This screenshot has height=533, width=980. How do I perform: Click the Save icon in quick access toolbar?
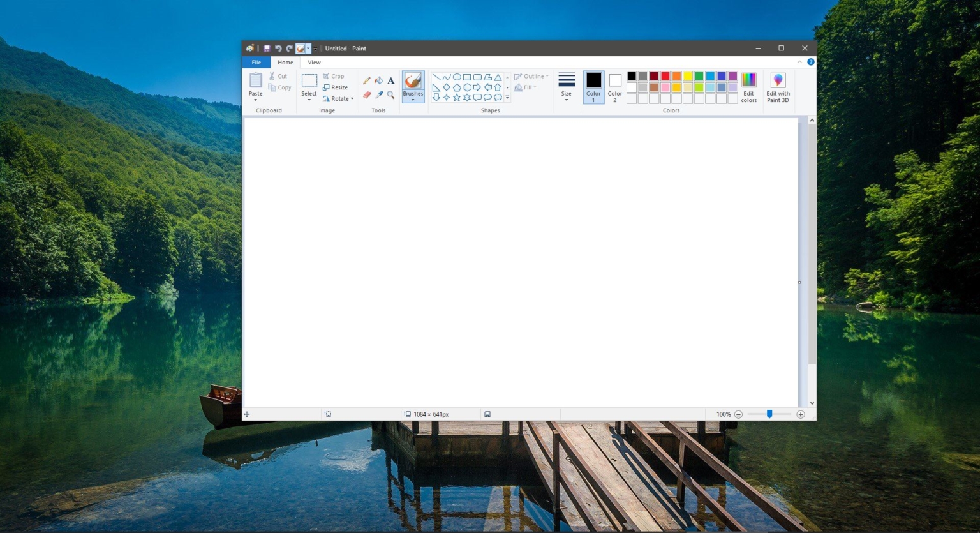coord(266,48)
